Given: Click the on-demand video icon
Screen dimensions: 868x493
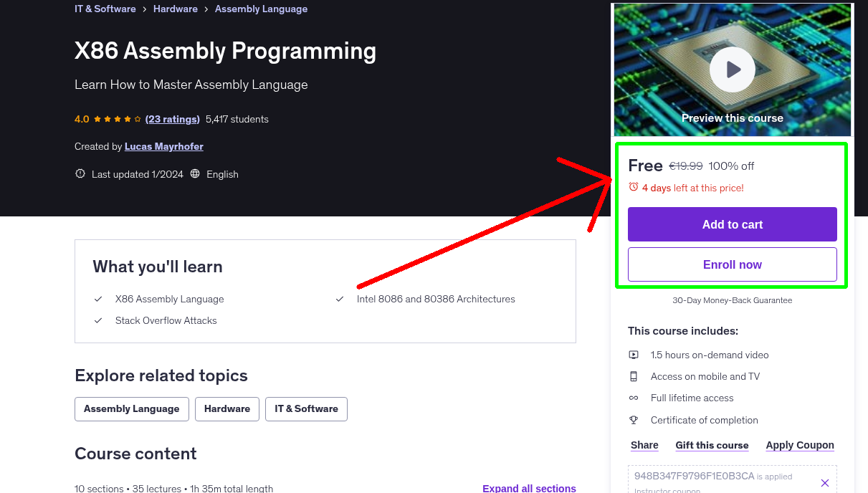Looking at the screenshot, I should 634,355.
